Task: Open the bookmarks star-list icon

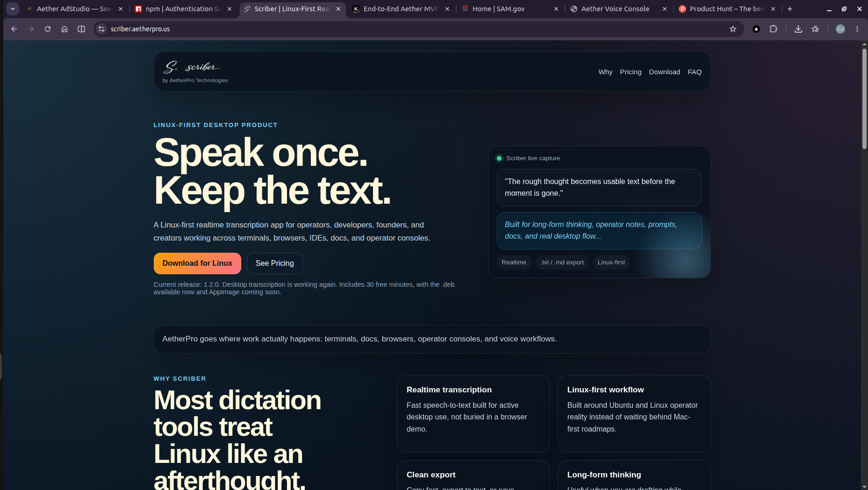Action: click(x=816, y=29)
